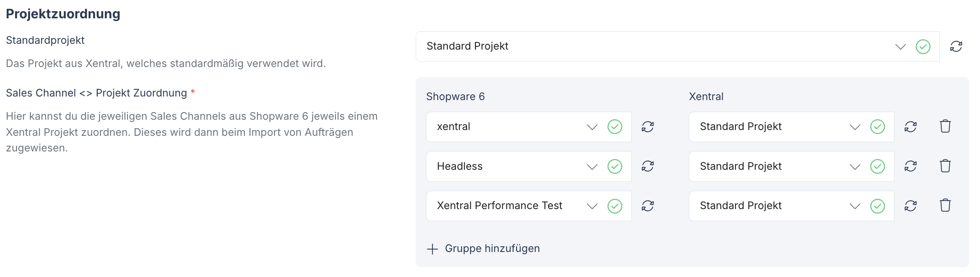Refresh the Standardprojekt dropdown options
Screen dimensions: 980x277
tap(956, 46)
